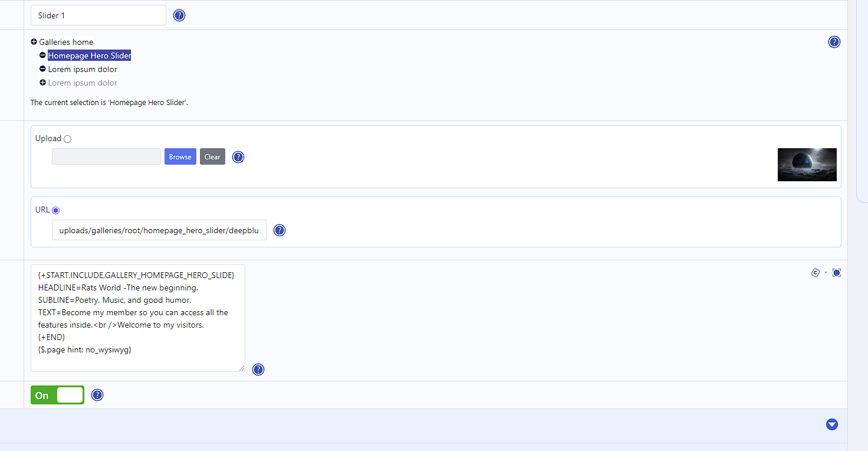This screenshot has height=451, width=868.
Task: Click help icon beside Slider 1 field
Action: point(179,15)
